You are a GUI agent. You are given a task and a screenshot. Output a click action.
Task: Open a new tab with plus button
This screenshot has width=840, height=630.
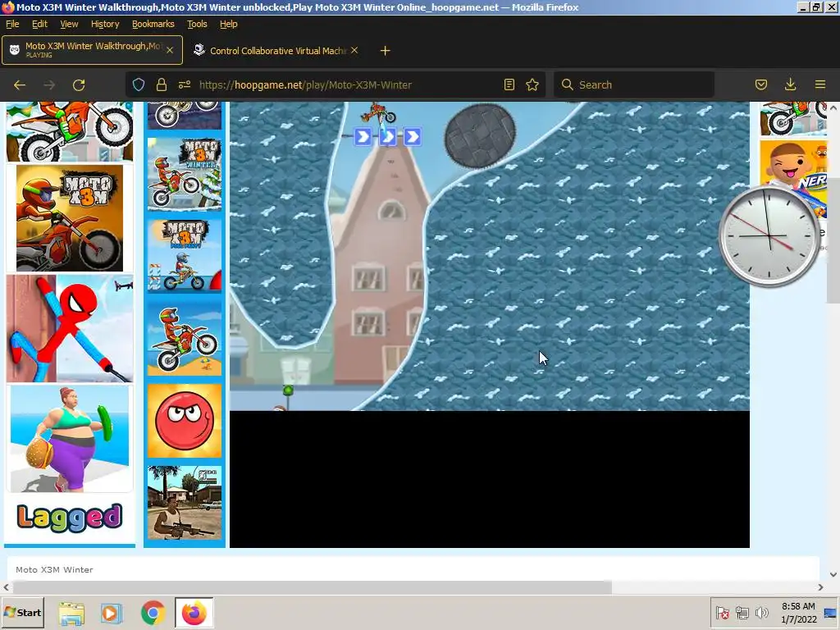[385, 50]
